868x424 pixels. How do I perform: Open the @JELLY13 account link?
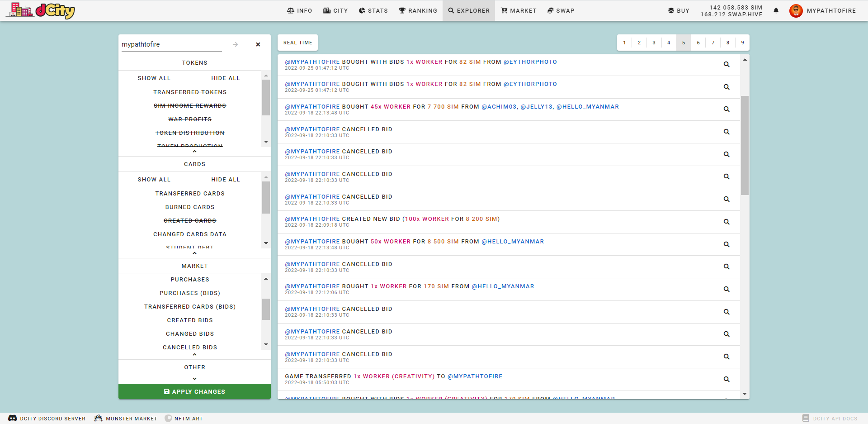point(537,107)
